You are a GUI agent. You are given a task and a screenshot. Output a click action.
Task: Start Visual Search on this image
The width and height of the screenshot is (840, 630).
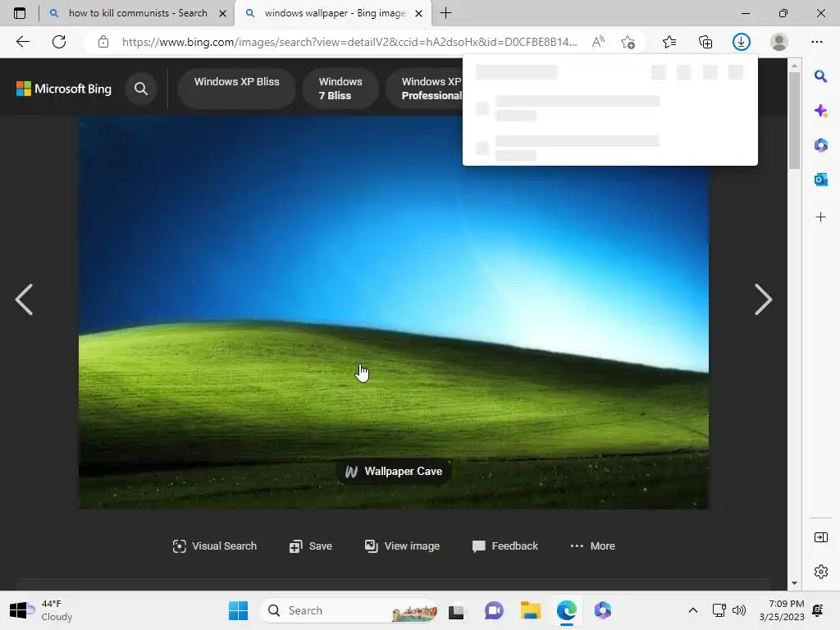[215, 546]
